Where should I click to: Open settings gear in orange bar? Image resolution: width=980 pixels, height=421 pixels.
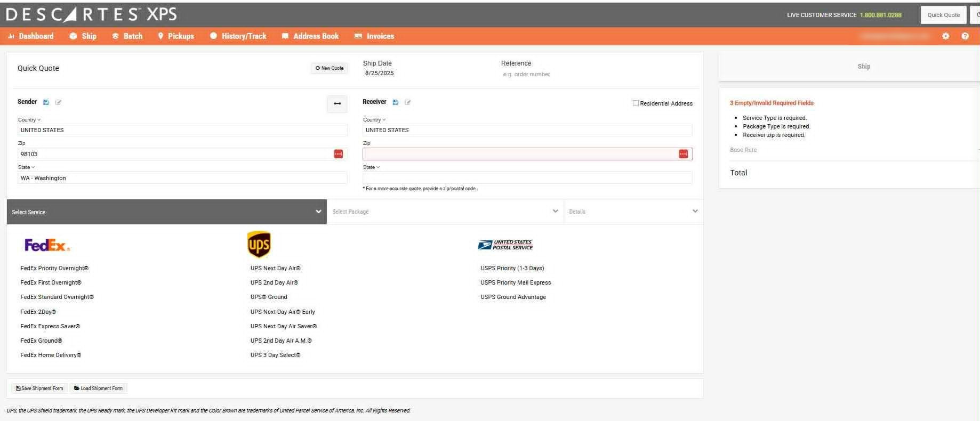tap(945, 36)
